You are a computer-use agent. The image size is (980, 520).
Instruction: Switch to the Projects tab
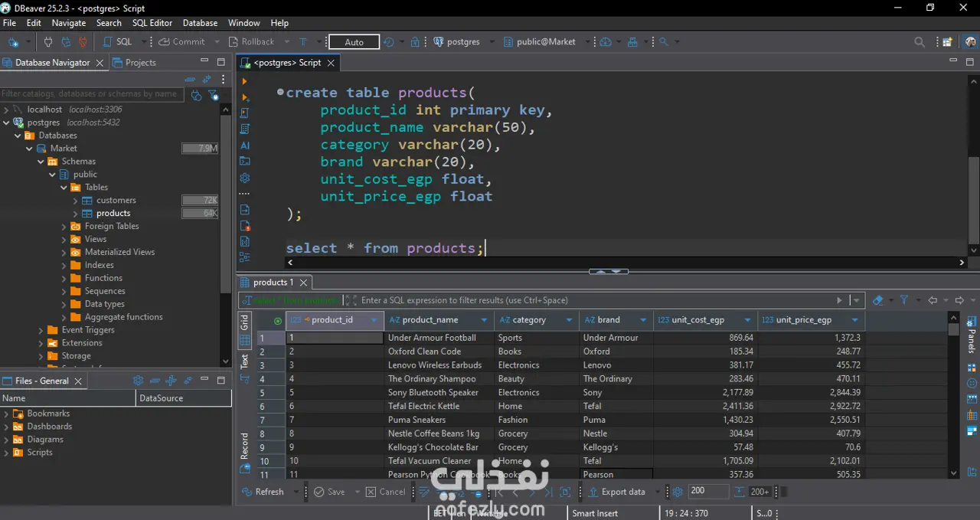pyautogui.click(x=134, y=63)
